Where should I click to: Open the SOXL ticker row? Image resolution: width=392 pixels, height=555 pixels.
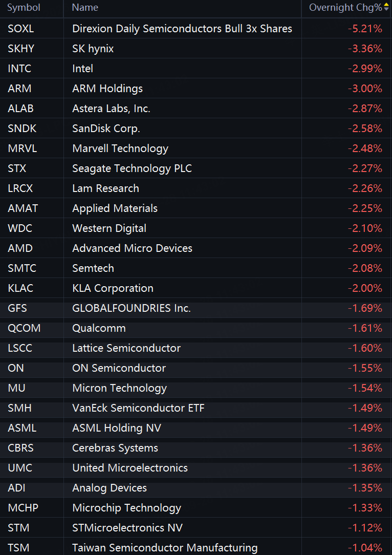[x=196, y=28]
